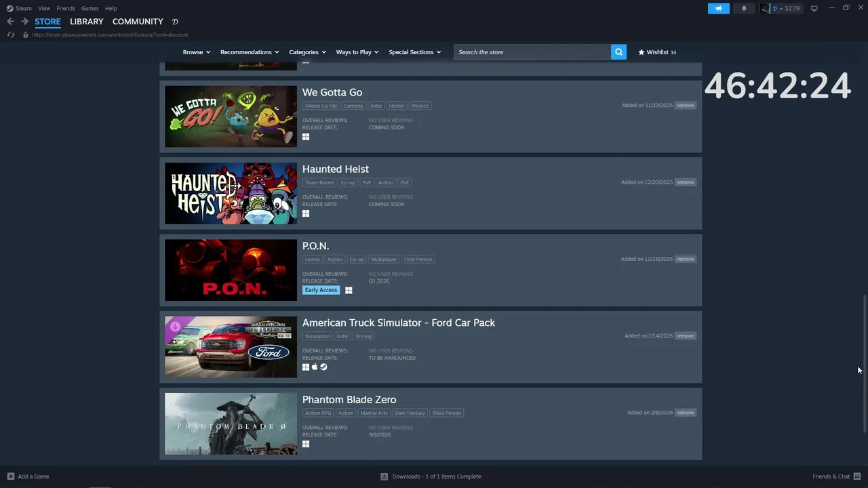This screenshot has width=868, height=488.
Task: Reload the store page
Action: [11, 35]
